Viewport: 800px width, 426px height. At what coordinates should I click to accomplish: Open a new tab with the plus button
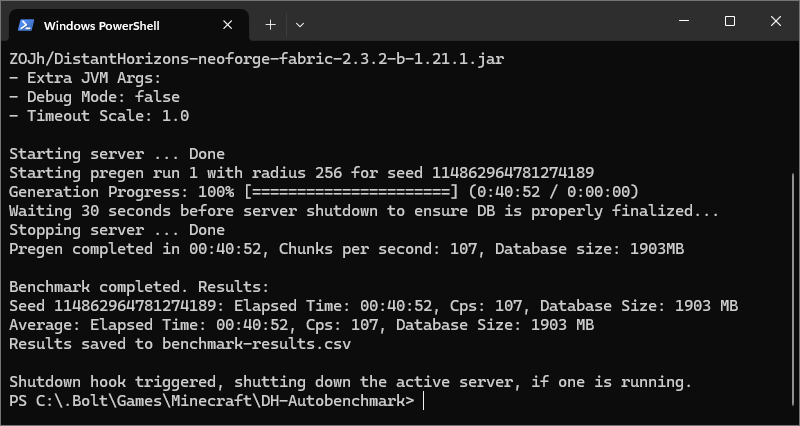pyautogui.click(x=270, y=24)
